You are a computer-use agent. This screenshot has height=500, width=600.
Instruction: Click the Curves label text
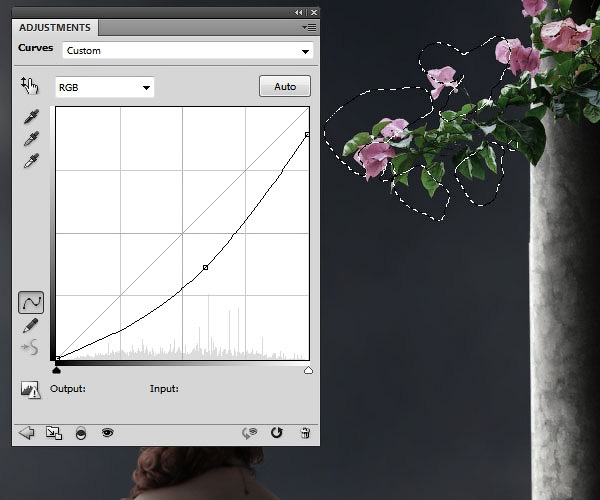36,48
